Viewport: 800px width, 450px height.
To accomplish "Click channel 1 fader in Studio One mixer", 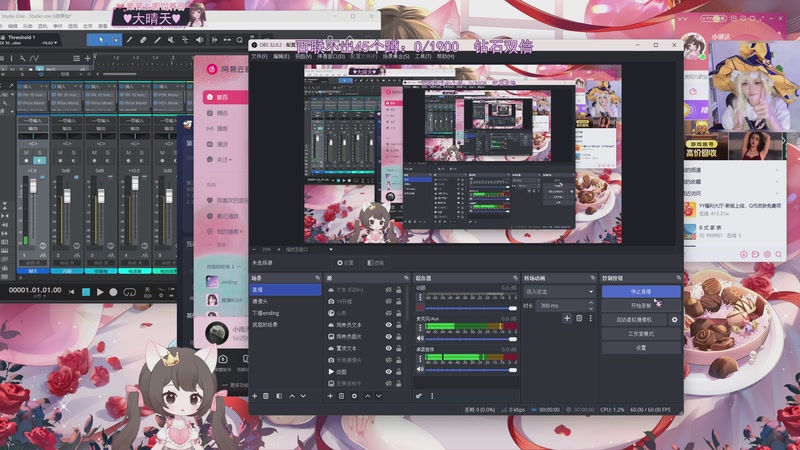I will [33, 185].
